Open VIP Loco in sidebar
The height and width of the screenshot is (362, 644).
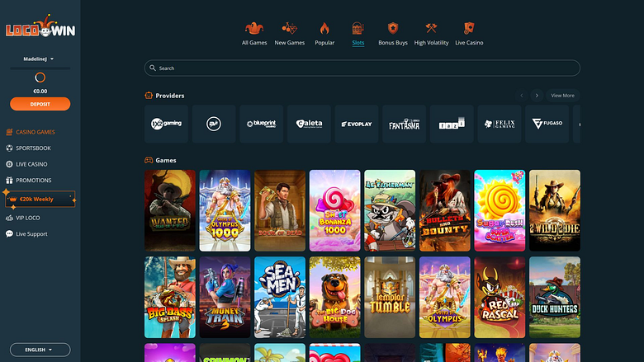(23, 218)
